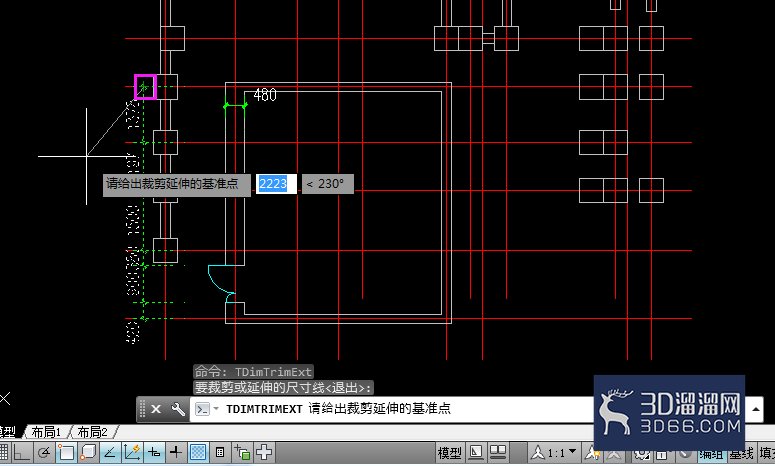Click the command history line TDimTrimExt
This screenshot has width=775, height=466.
(x=253, y=372)
